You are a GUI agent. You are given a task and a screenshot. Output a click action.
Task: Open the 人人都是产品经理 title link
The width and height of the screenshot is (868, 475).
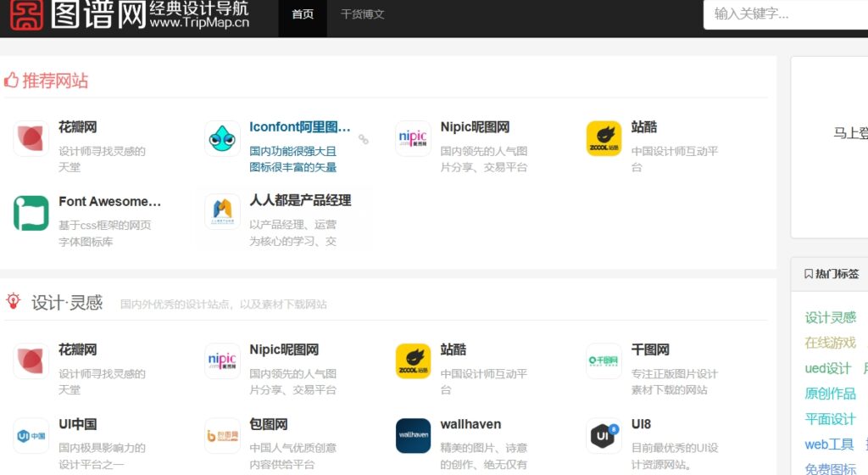[300, 200]
